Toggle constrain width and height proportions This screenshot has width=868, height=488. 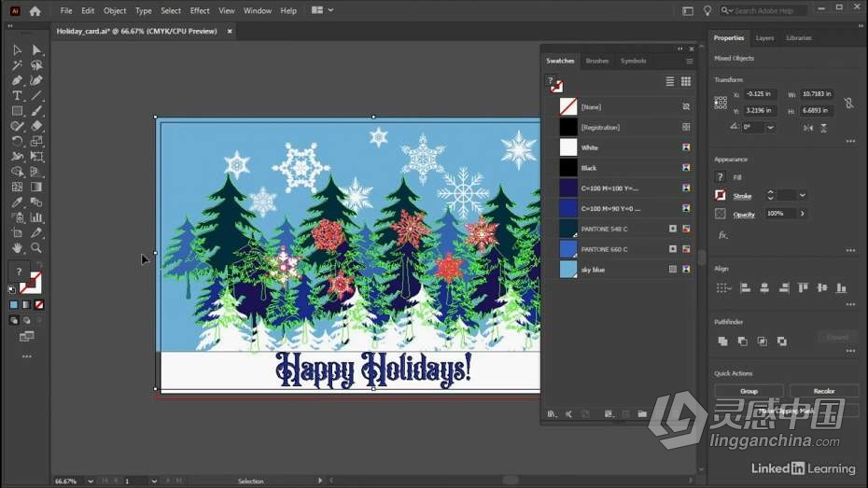click(x=848, y=103)
